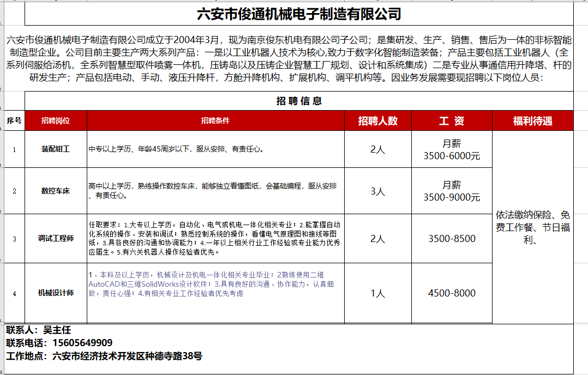
Task: Select the 联系人：吴主任 line
Action: (38, 330)
